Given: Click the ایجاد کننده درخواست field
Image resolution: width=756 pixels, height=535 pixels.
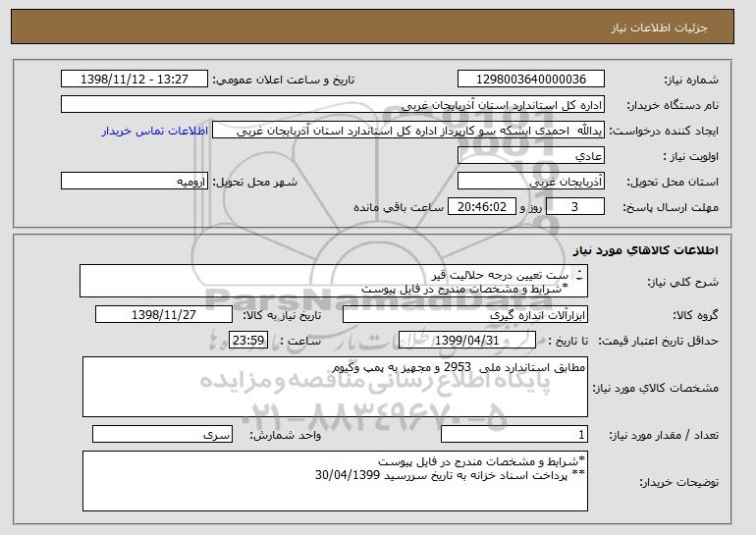Looking at the screenshot, I should [x=408, y=131].
